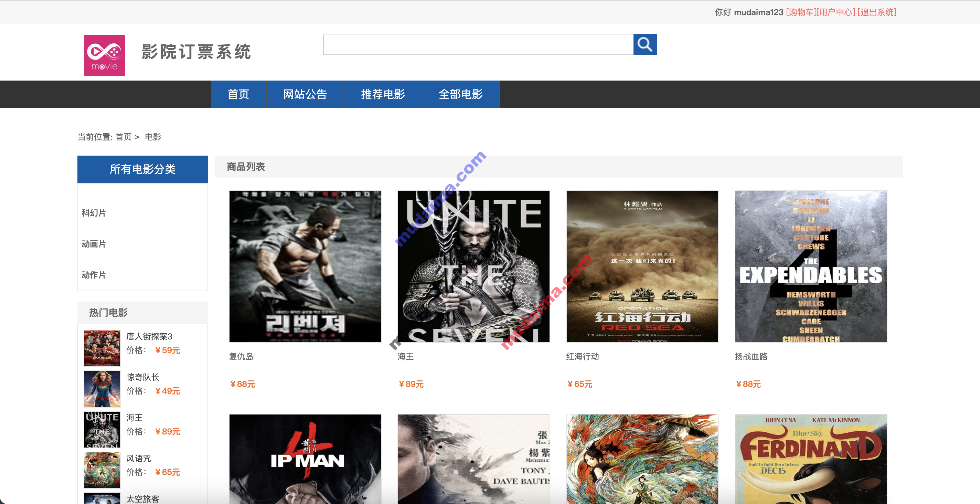980x504 pixels.
Task: Click the 首页 breadcrumb link
Action: [x=124, y=137]
